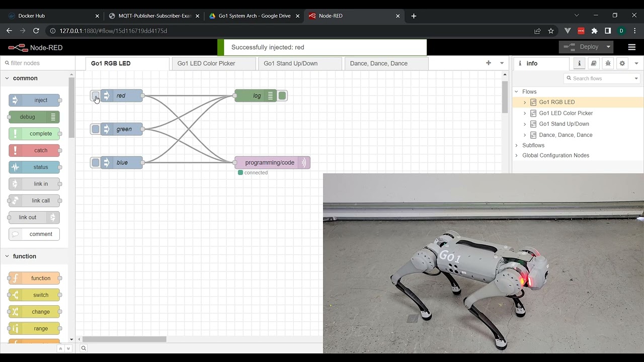Viewport: 644px width, 362px height.
Task: Open the sidebar debug messages bug tab
Action: coord(608,63)
